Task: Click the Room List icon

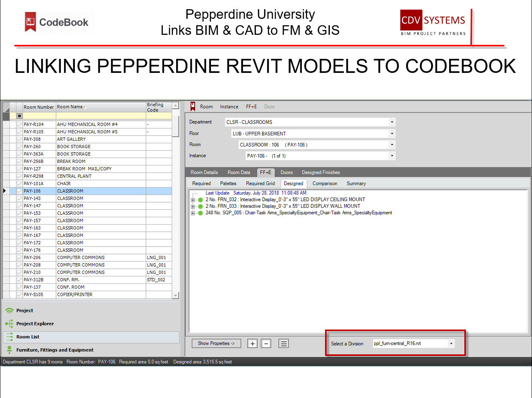Action: click(9, 337)
